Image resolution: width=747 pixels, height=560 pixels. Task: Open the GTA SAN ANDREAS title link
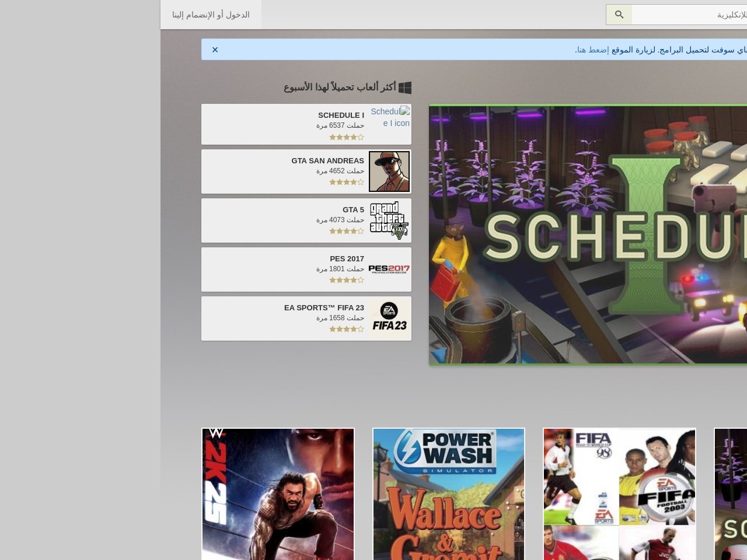tap(327, 160)
